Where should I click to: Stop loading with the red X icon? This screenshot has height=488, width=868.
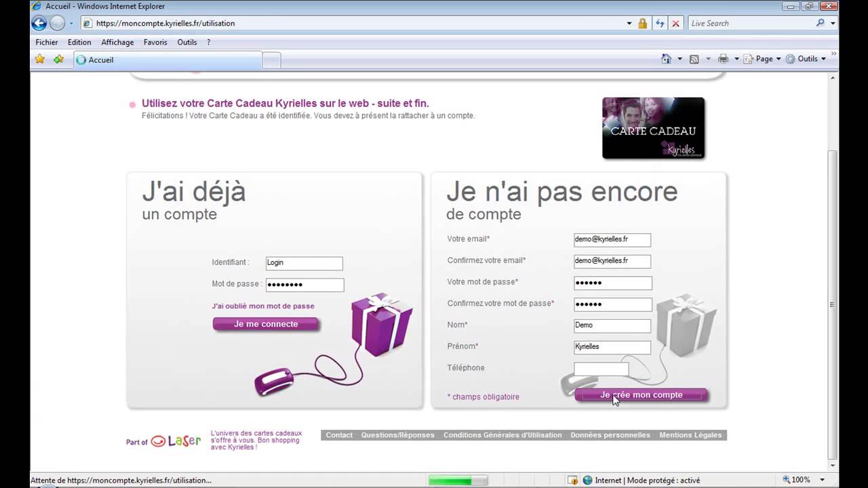tap(675, 23)
